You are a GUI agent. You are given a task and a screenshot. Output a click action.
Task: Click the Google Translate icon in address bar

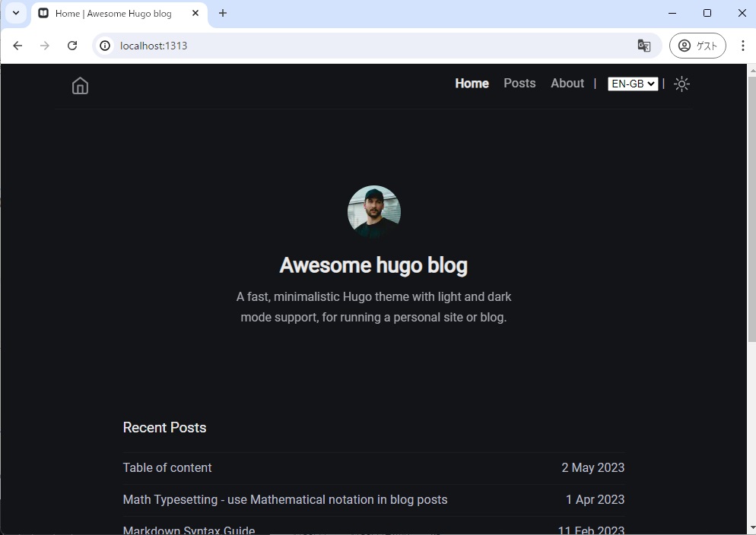pos(643,46)
